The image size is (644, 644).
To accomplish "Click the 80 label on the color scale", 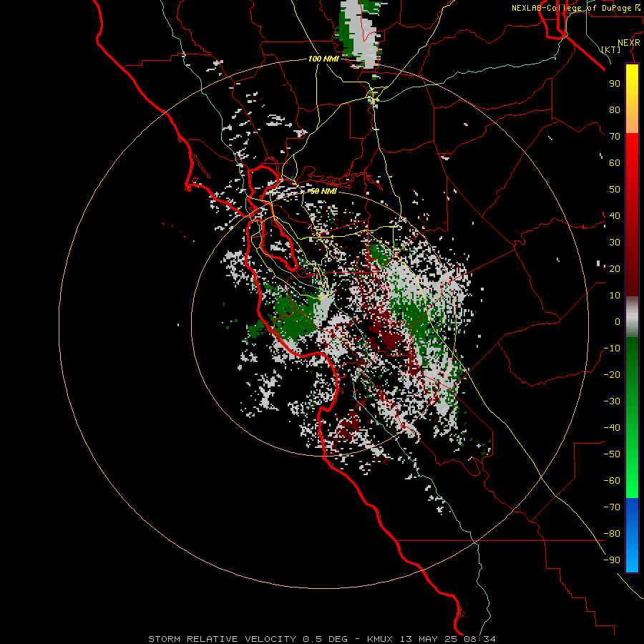I will tap(615, 109).
